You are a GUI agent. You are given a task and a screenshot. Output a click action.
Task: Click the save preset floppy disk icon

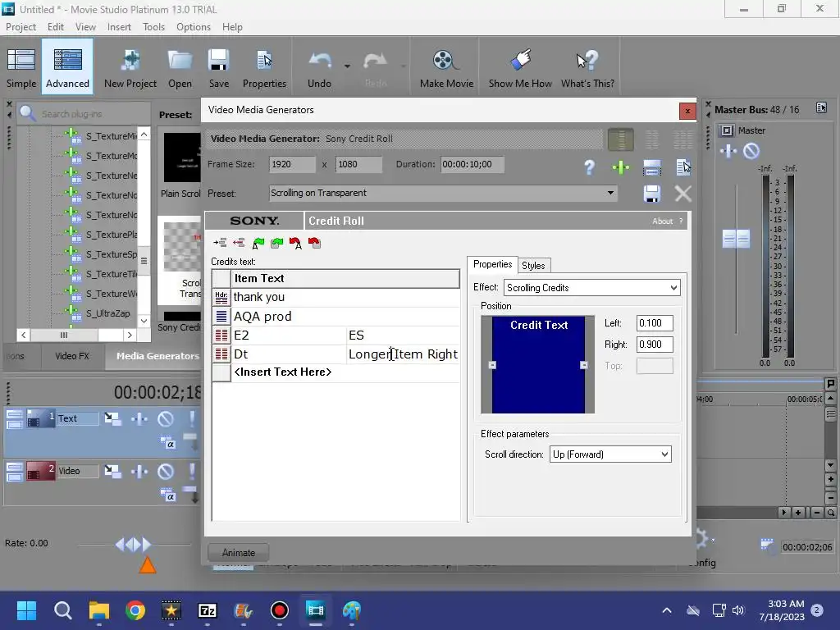651,194
